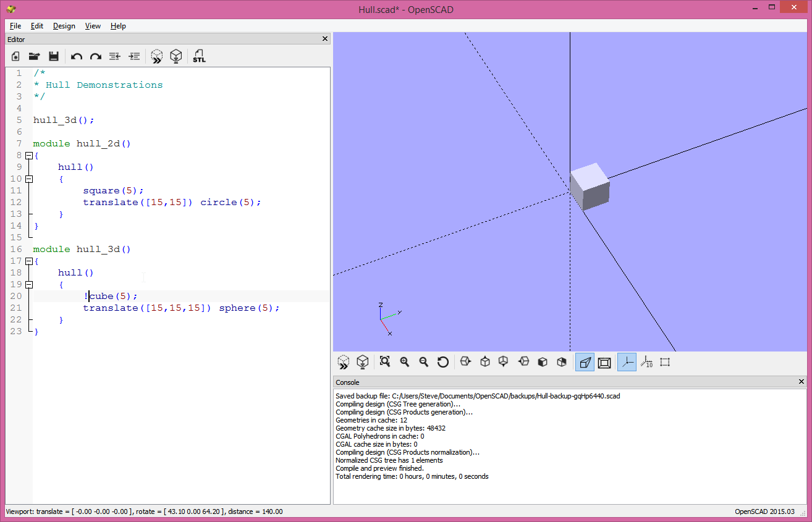
Task: Open the View menu
Action: [x=93, y=26]
